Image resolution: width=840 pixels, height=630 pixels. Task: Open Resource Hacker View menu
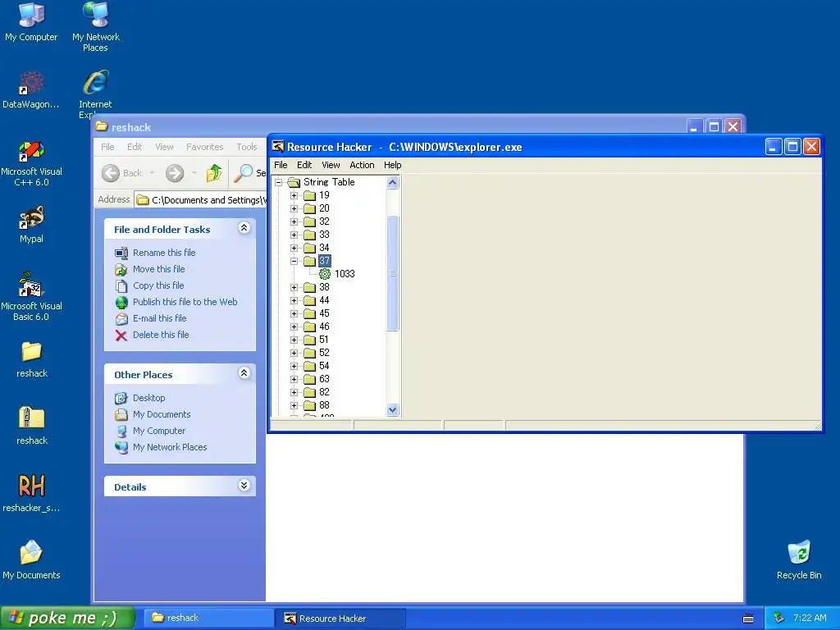tap(331, 165)
